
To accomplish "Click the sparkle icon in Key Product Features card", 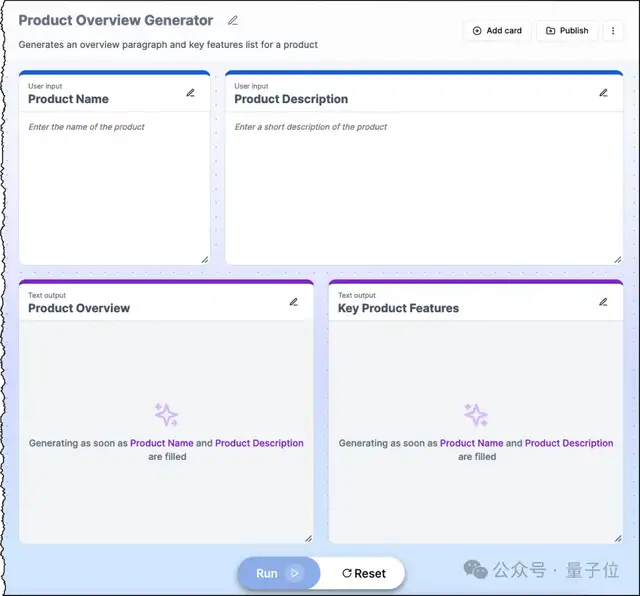I will tap(476, 415).
